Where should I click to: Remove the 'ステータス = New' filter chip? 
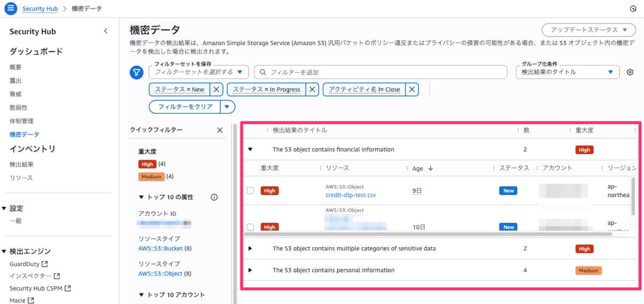point(216,89)
